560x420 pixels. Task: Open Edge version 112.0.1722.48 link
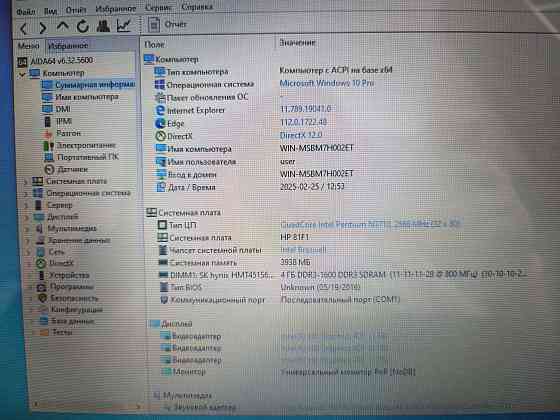pos(303,122)
